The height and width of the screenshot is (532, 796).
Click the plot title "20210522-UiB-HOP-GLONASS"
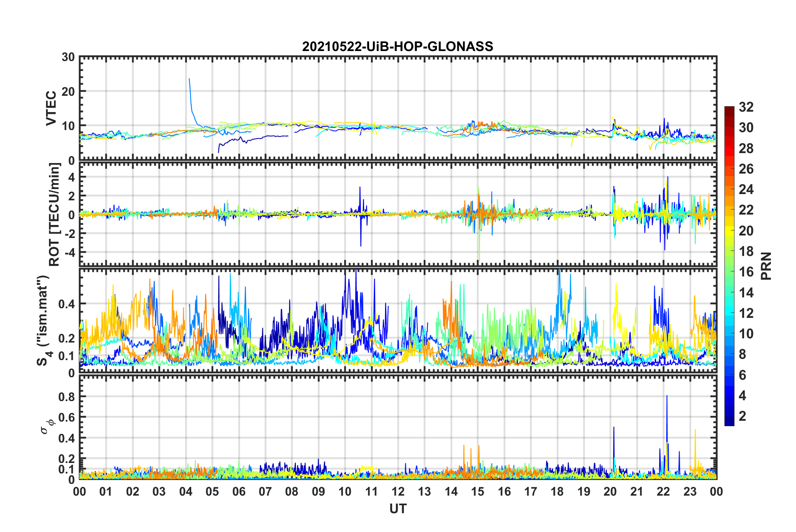pos(398,46)
